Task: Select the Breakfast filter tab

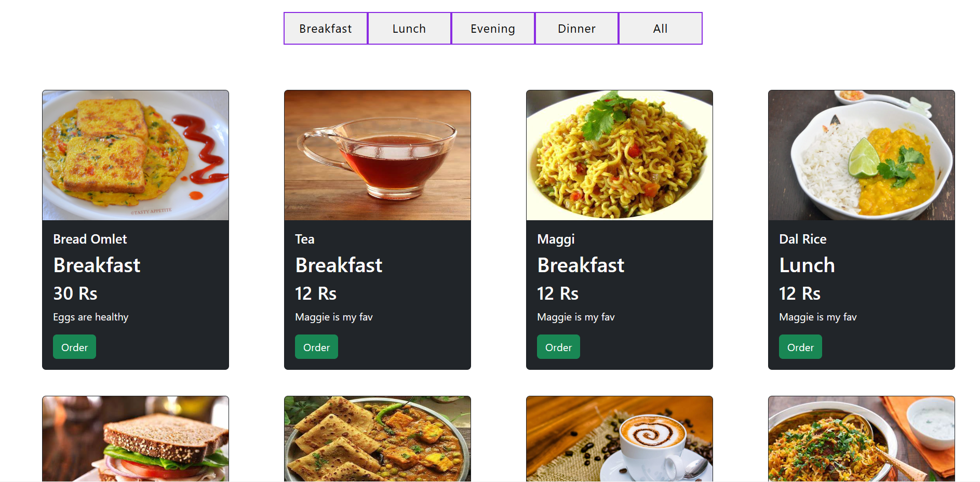Action: (326, 29)
